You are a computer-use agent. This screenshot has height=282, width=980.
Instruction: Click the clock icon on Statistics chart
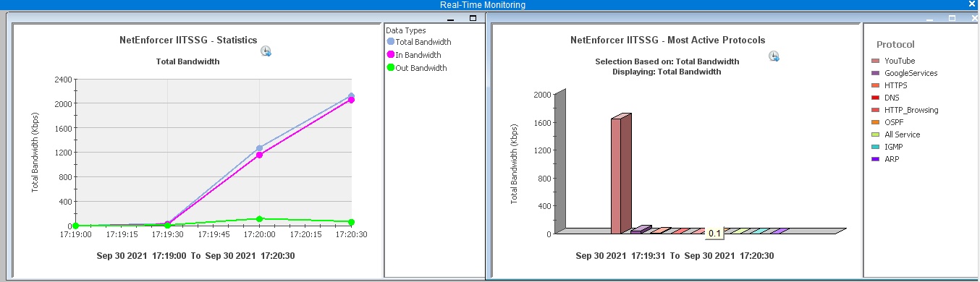pos(266,51)
